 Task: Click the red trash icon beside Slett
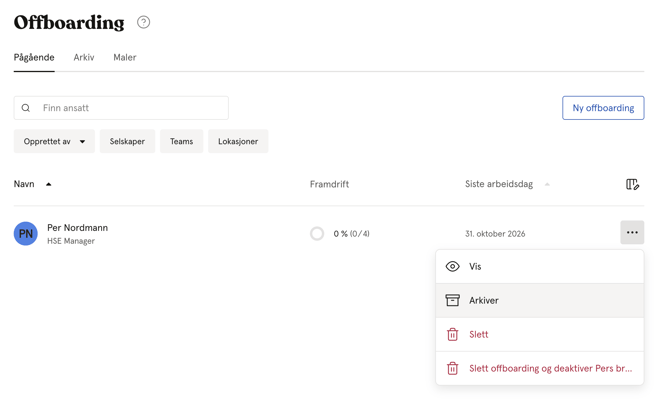(x=453, y=334)
